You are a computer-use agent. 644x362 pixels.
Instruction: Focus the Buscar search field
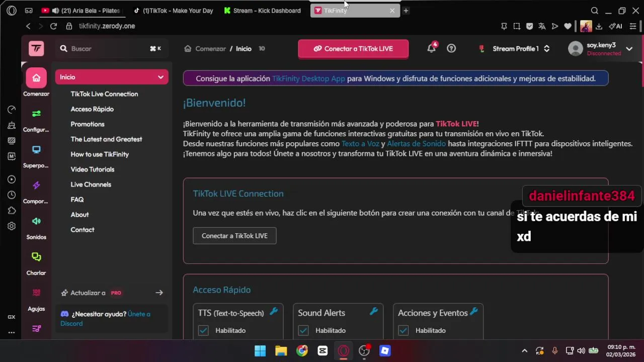pos(111,49)
